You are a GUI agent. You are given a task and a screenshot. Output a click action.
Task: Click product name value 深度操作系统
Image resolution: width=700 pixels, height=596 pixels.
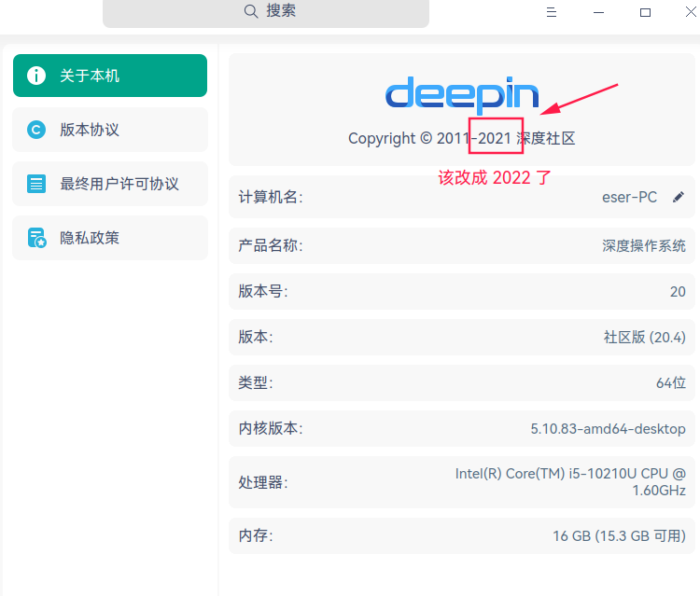pos(644,246)
